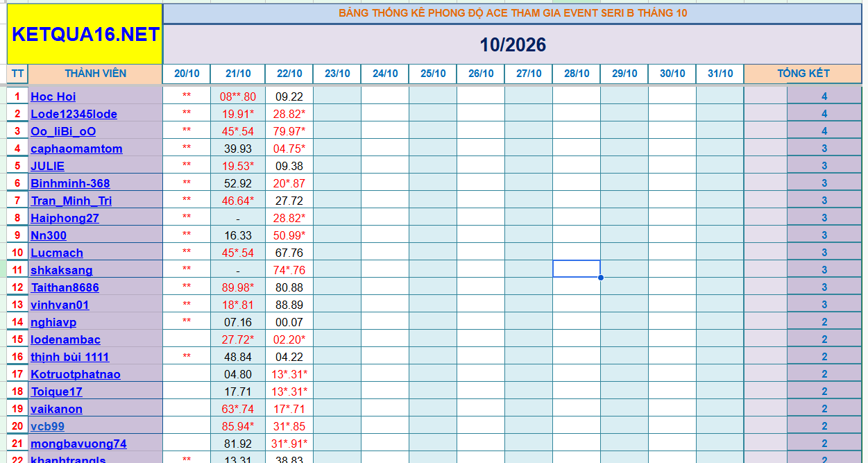Follow the JULIE member link
Screen dimensions: 868x463
coord(47,166)
